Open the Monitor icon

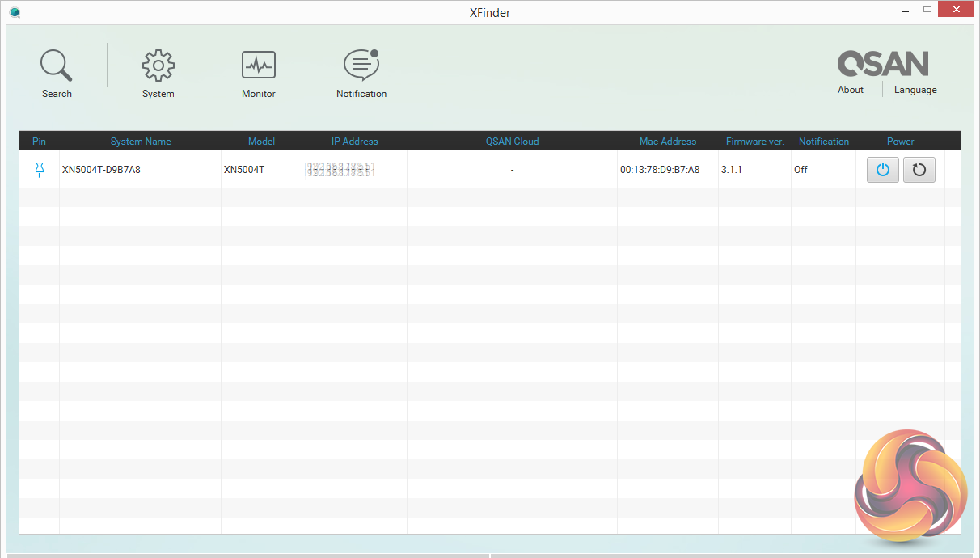[259, 65]
